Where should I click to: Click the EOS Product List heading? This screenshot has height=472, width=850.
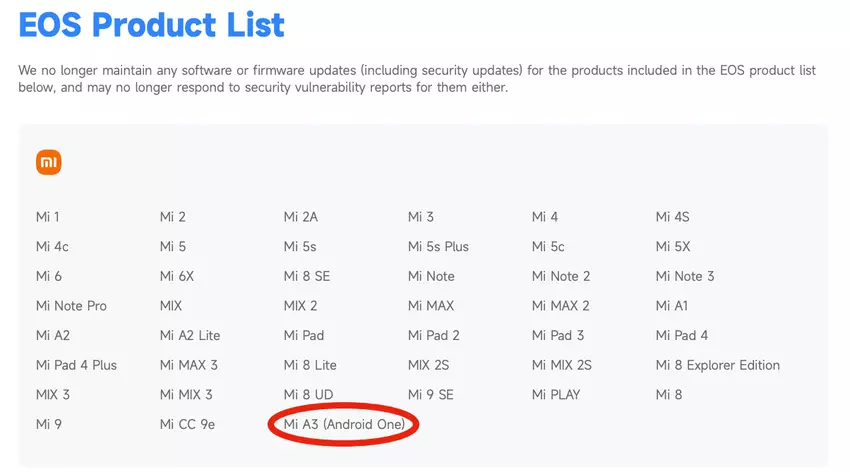tap(151, 24)
